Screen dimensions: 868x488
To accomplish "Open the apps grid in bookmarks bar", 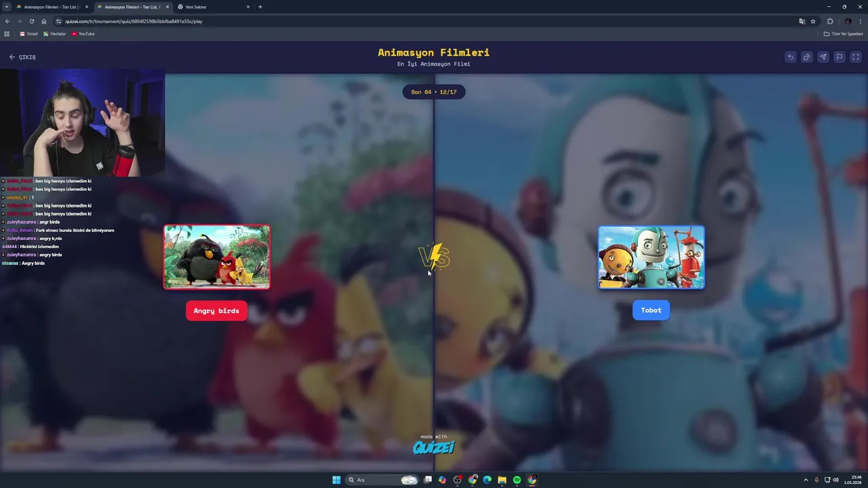I will coord(7,34).
